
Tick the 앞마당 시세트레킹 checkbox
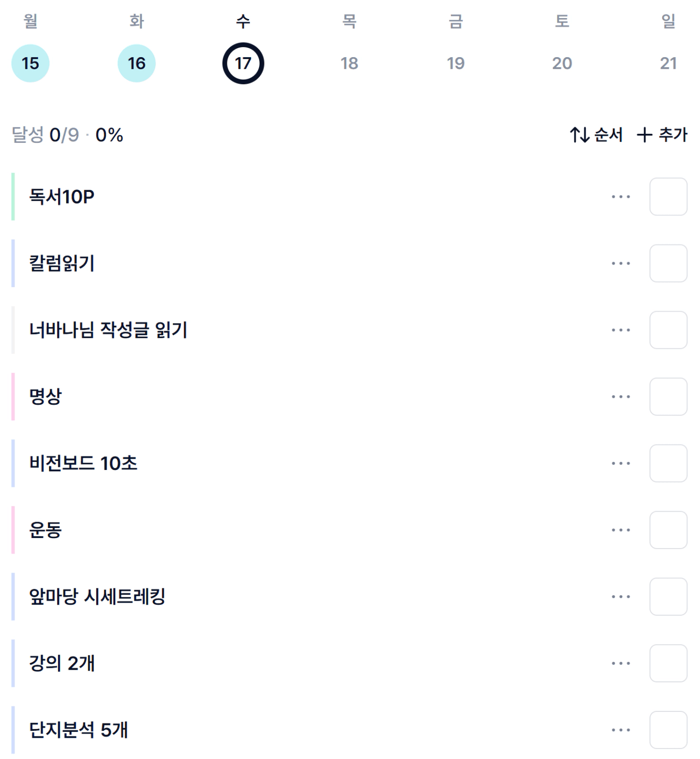coord(668,597)
